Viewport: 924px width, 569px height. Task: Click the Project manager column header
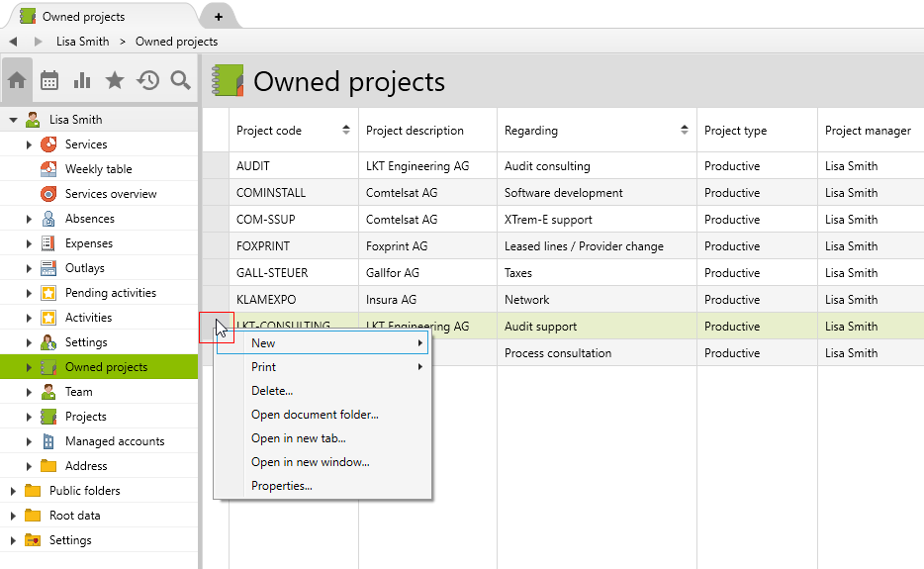coord(868,131)
